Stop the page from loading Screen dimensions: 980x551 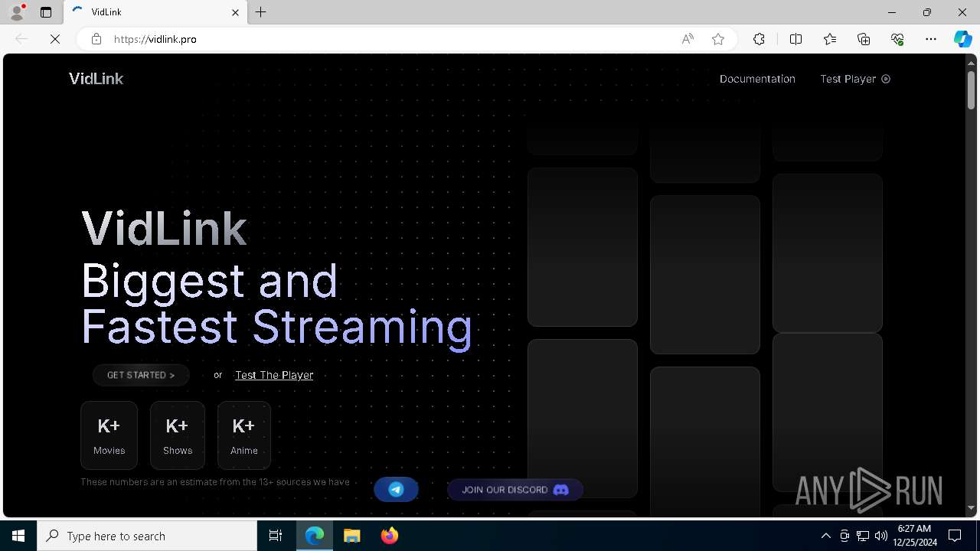pos(55,39)
